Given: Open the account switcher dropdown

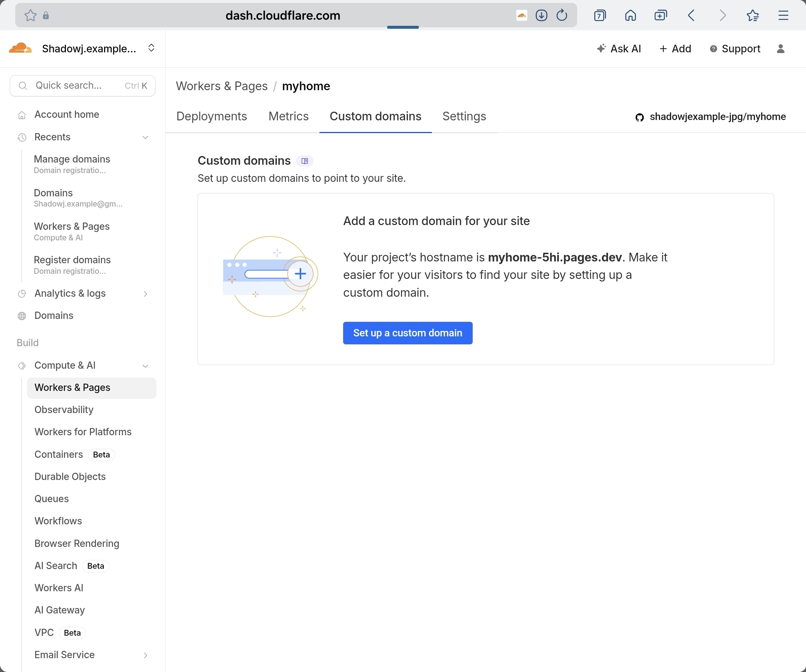Looking at the screenshot, I should [x=151, y=48].
